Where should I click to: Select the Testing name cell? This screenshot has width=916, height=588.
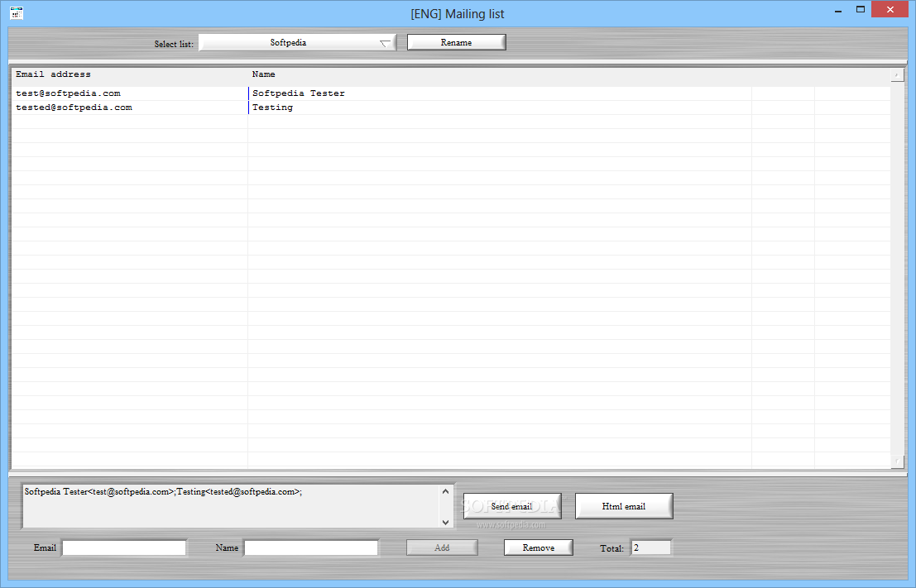(500, 108)
